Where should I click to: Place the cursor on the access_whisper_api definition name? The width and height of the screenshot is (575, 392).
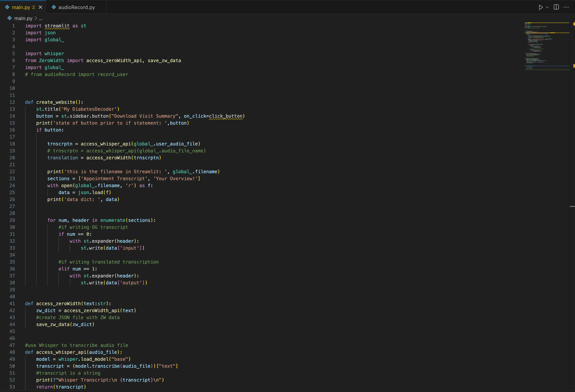[61, 352]
